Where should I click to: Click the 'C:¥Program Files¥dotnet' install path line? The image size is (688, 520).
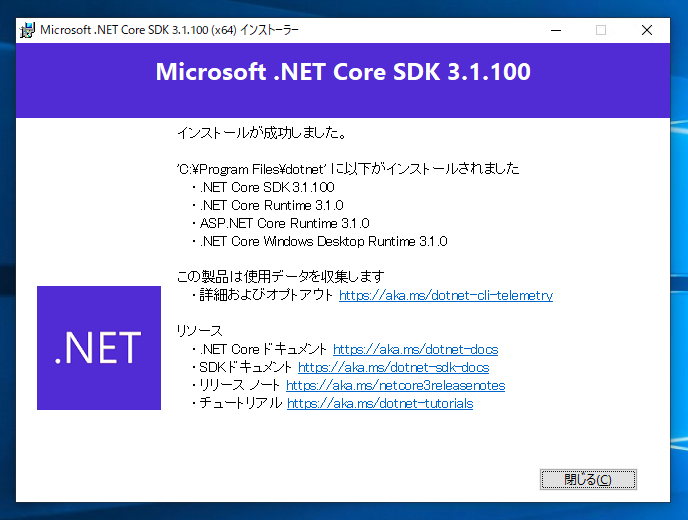pyautogui.click(x=348, y=169)
